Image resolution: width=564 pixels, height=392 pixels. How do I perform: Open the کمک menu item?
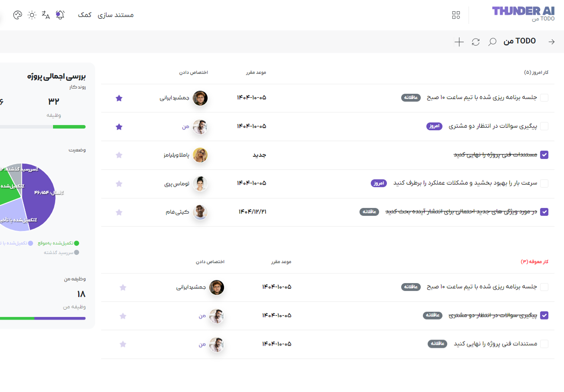(x=85, y=15)
